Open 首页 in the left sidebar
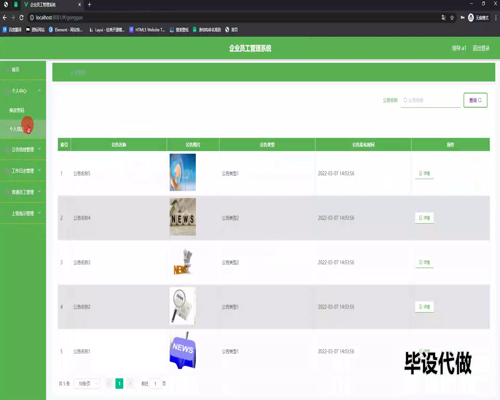Screen dimensions: 500x400 point(23,70)
